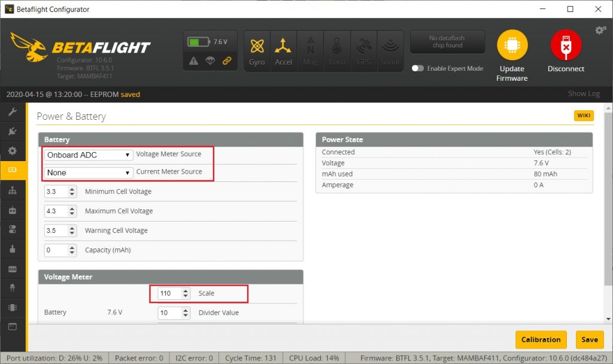Open the Current Meter Source dropdown
Viewport: 613px width, 364px height.
click(89, 172)
